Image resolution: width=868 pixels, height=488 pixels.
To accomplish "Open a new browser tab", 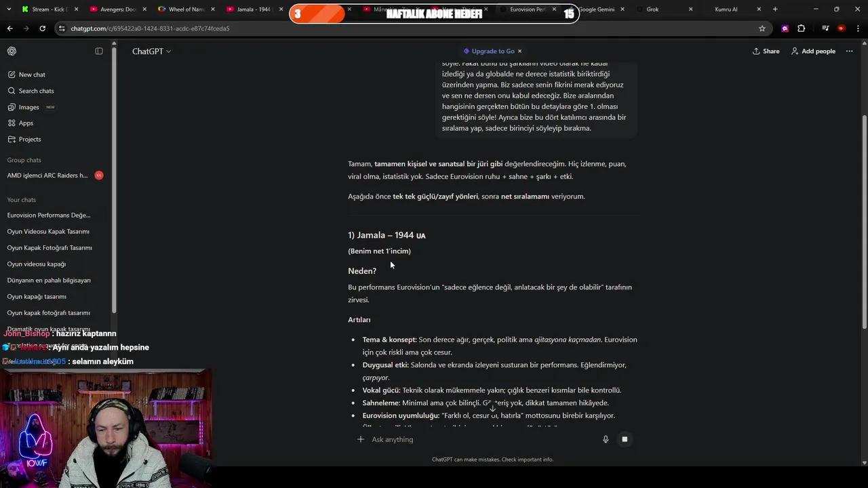I will coord(775,9).
